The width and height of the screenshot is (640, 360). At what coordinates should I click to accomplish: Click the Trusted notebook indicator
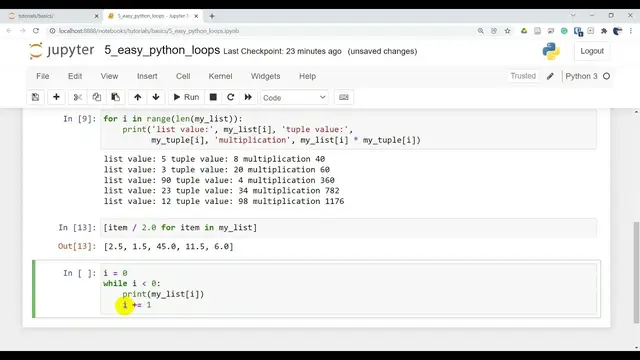(523, 76)
